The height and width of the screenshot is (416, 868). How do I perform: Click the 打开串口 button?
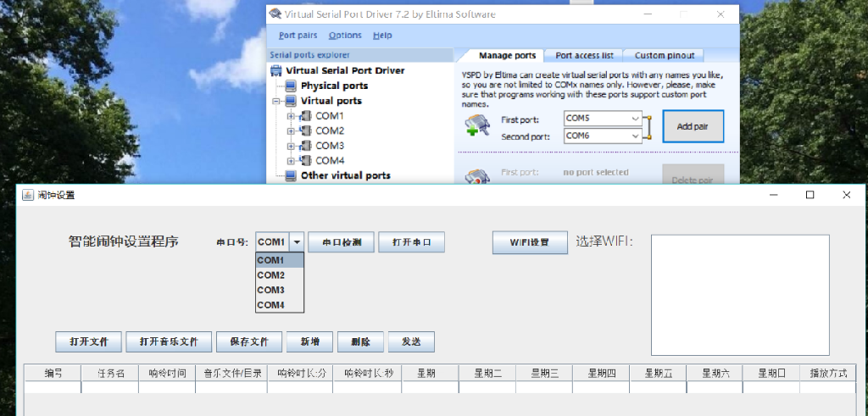point(411,242)
